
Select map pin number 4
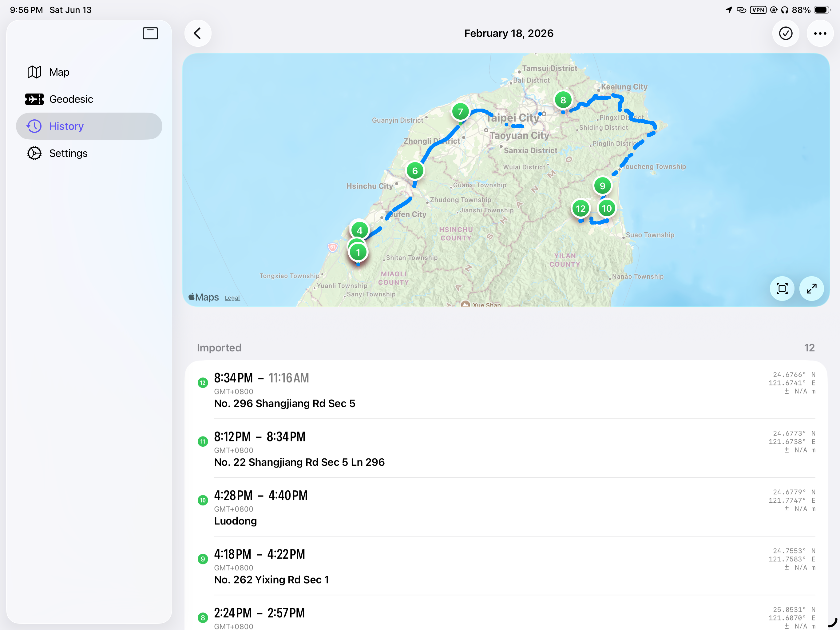(x=359, y=230)
